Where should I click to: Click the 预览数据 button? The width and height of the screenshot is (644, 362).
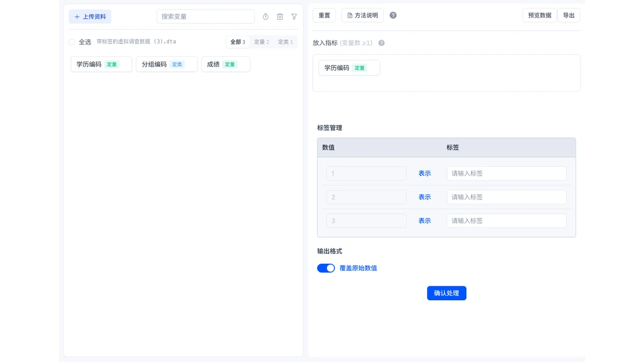540,16
